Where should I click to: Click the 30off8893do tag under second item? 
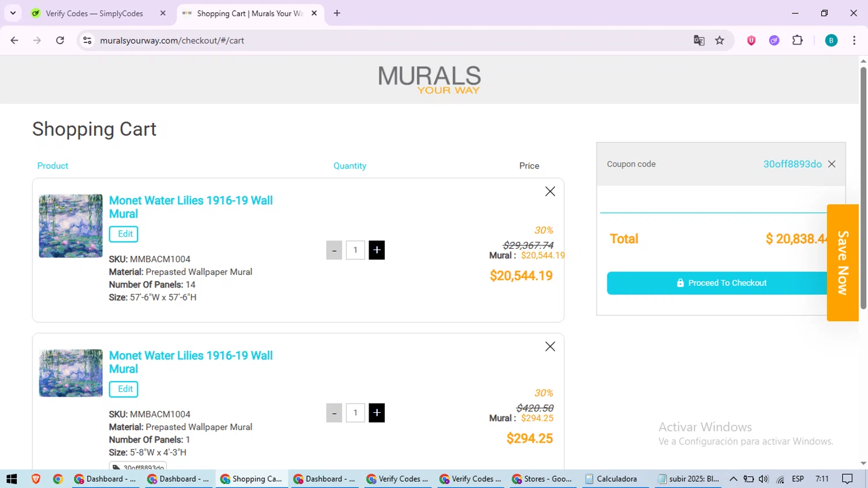[138, 466]
